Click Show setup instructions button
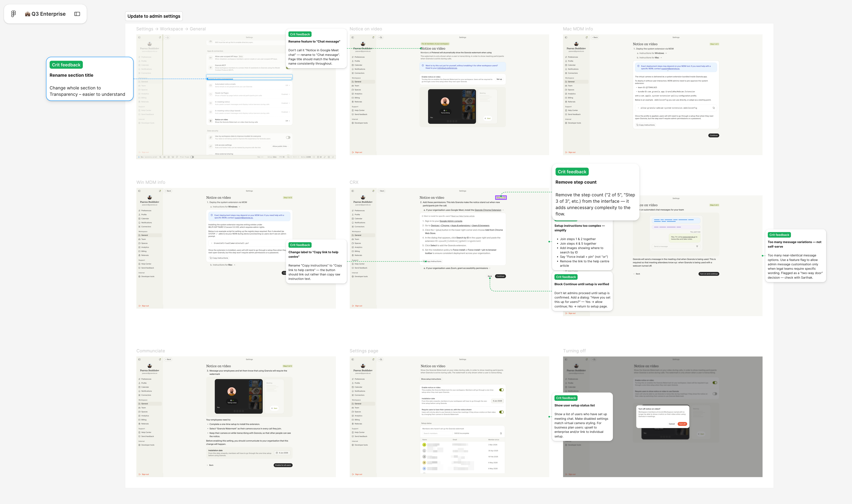The height and width of the screenshot is (504, 852). pyautogui.click(x=431, y=379)
